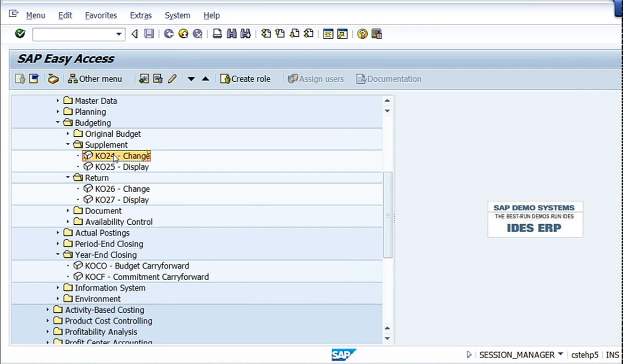Click the Find Next binoculars icon
623x364 pixels.
click(246, 34)
